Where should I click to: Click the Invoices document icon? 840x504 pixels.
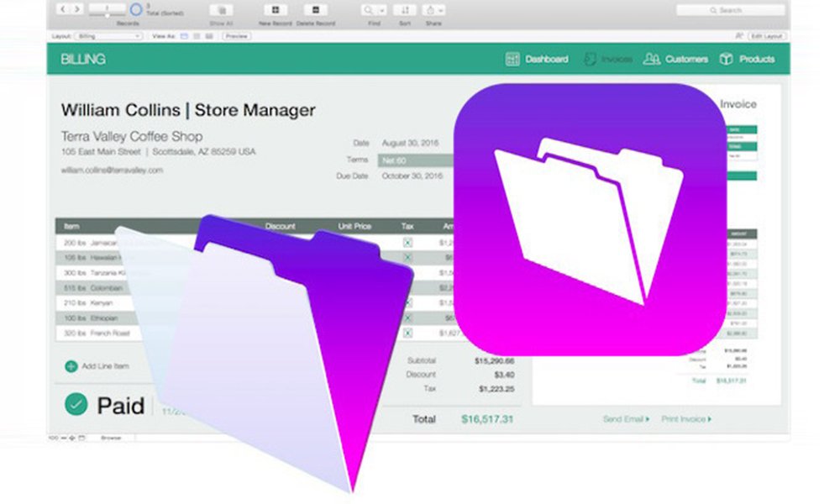pos(590,59)
